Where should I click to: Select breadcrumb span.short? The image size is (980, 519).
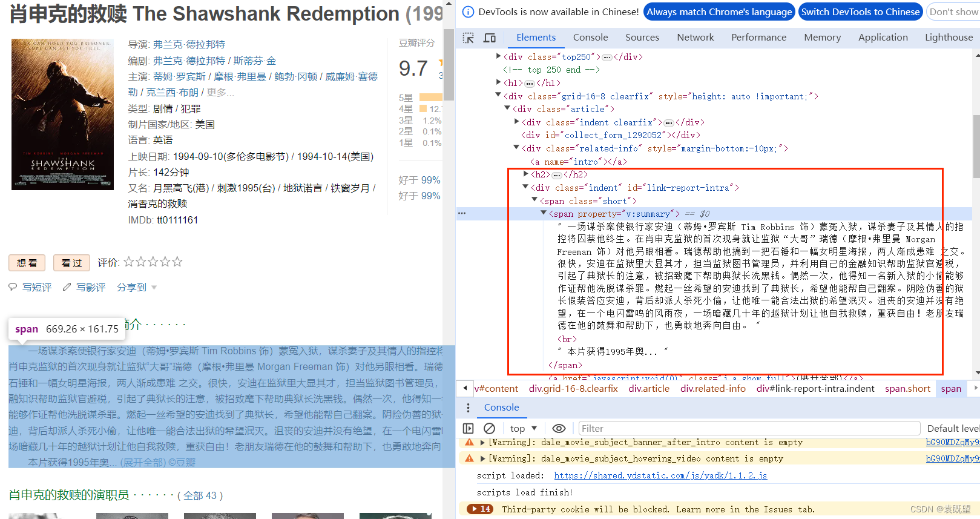coord(907,388)
